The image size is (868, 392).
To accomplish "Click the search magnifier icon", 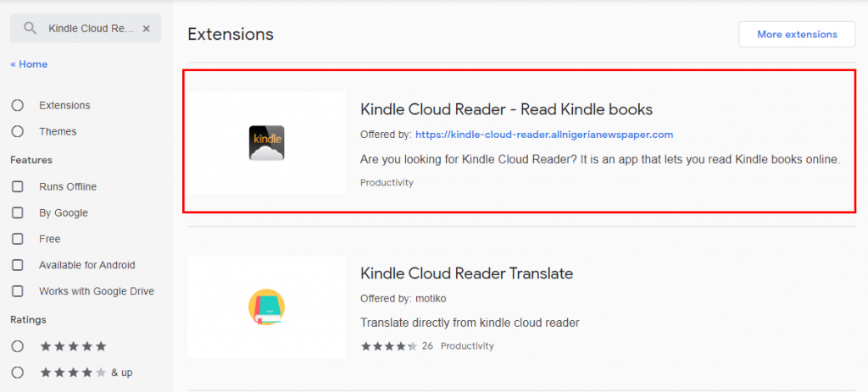I will click(x=30, y=28).
